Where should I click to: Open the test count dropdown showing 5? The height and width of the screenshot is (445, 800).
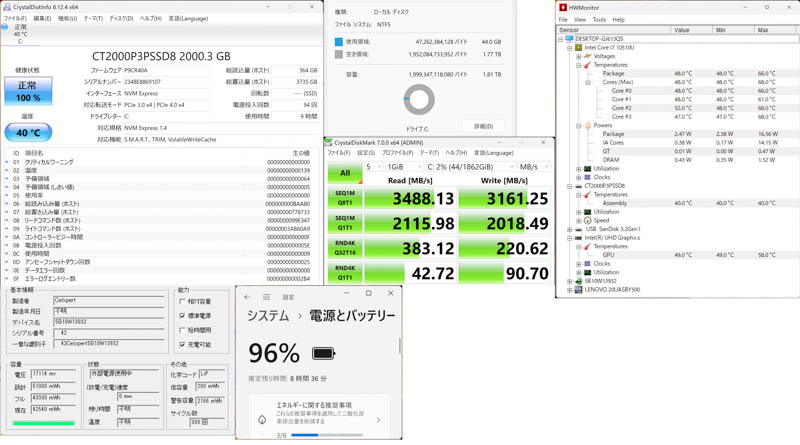click(372, 167)
